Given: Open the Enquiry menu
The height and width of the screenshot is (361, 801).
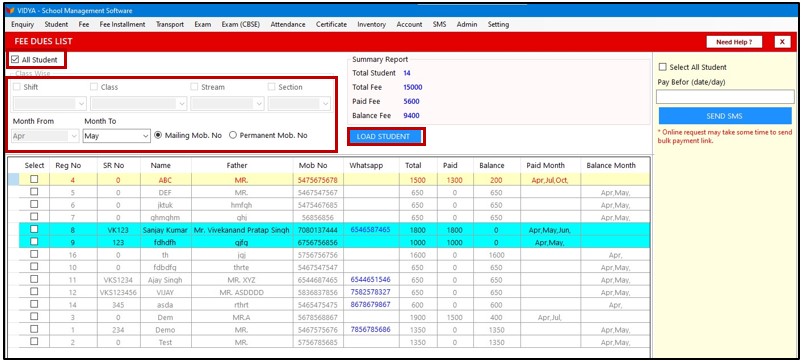Looking at the screenshot, I should tap(22, 25).
